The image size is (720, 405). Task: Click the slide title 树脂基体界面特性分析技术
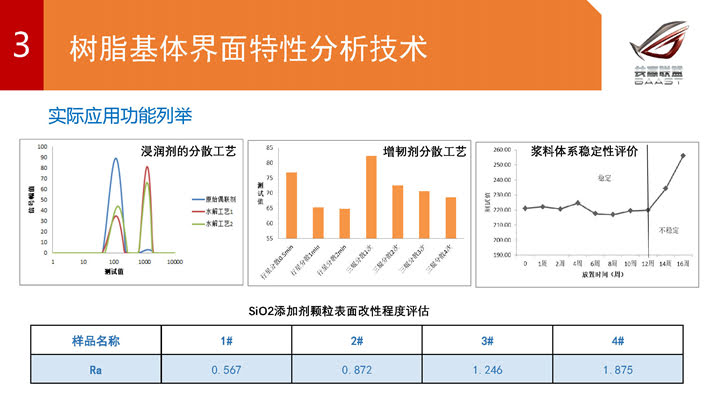pyautogui.click(x=247, y=46)
